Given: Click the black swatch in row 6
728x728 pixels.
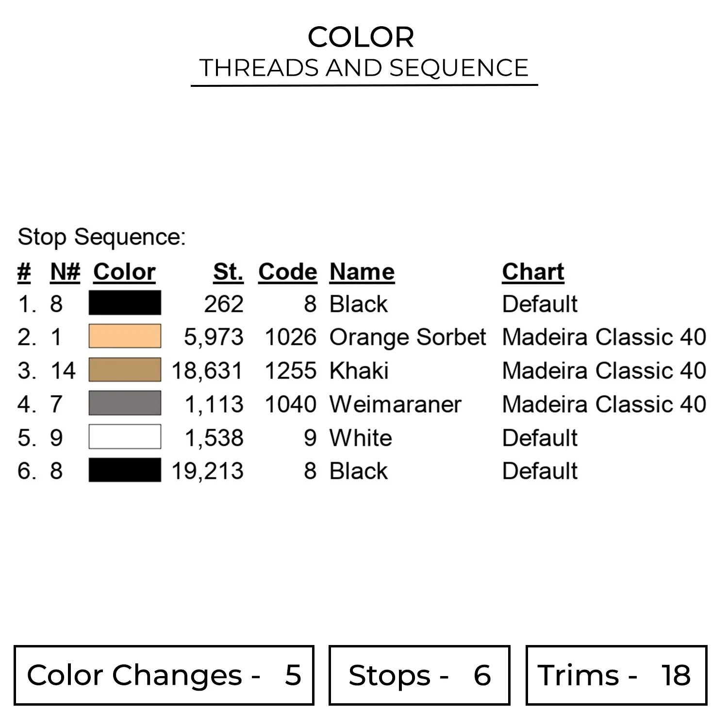Looking at the screenshot, I should coord(125,470).
